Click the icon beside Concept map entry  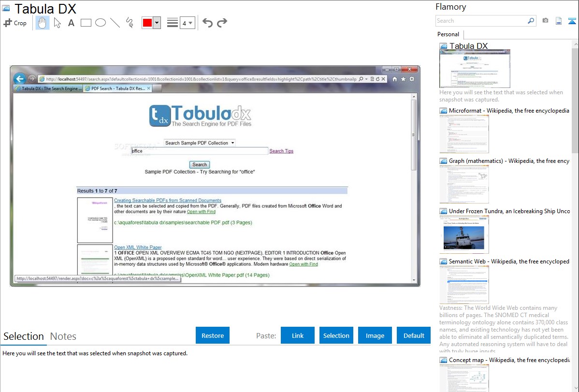(443, 360)
